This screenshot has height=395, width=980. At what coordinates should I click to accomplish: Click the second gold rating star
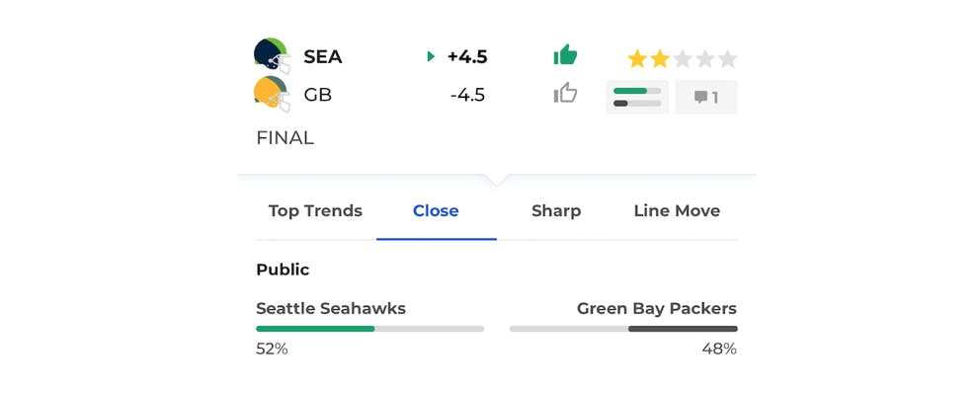[x=660, y=59]
